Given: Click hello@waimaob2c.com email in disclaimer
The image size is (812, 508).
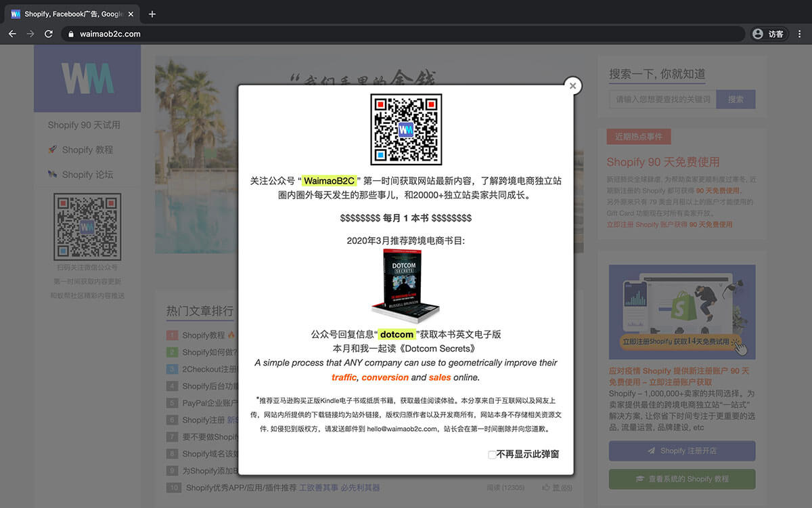Looking at the screenshot, I should (x=403, y=428).
